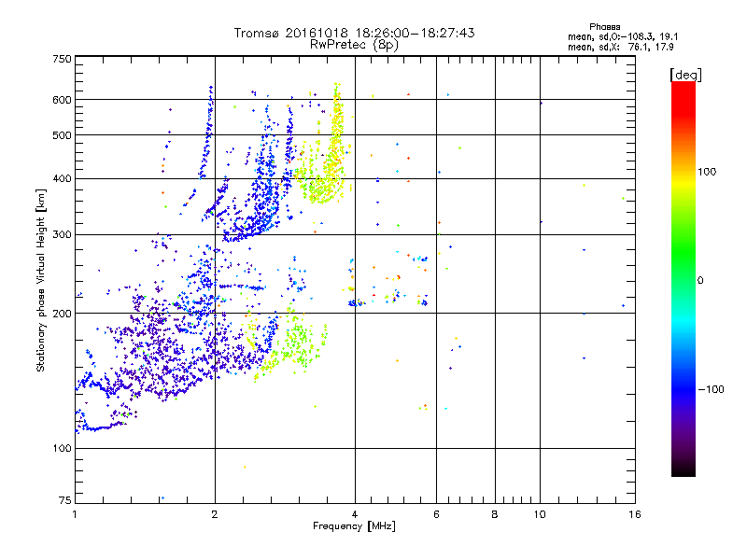
Task: Click the '100' colorbar tick label
Action: pyautogui.click(x=707, y=172)
